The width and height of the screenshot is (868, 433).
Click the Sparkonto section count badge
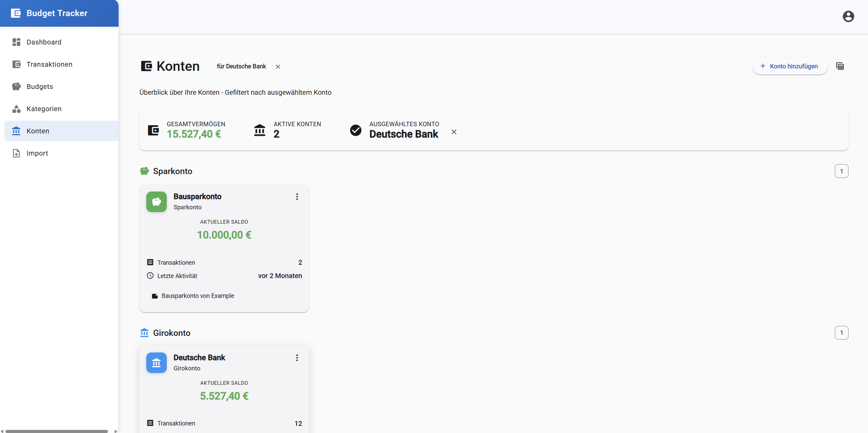[x=841, y=171]
